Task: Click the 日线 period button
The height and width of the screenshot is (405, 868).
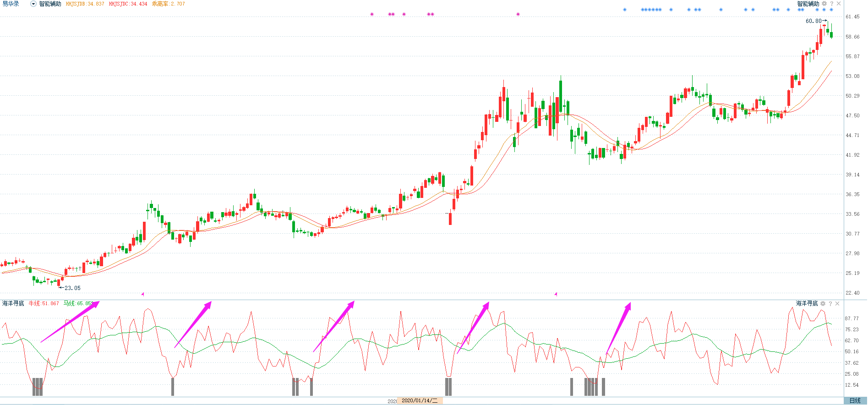Action: coord(855,401)
